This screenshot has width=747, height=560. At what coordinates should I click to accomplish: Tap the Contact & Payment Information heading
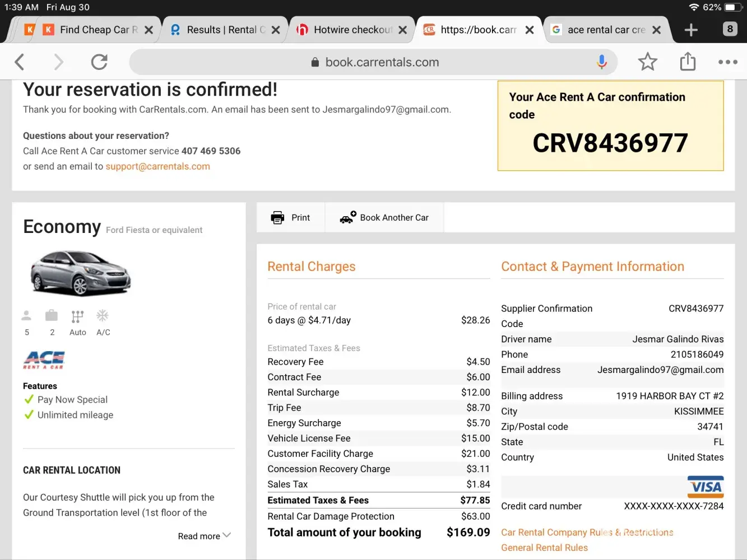[593, 267]
